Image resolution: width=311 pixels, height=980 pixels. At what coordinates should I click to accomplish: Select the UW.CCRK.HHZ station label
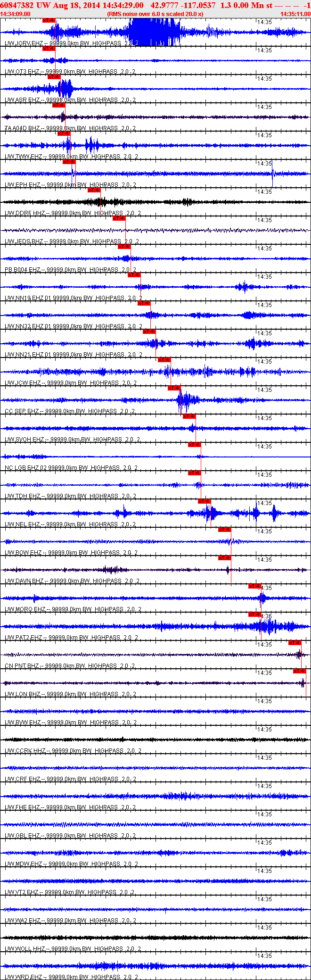point(73,751)
